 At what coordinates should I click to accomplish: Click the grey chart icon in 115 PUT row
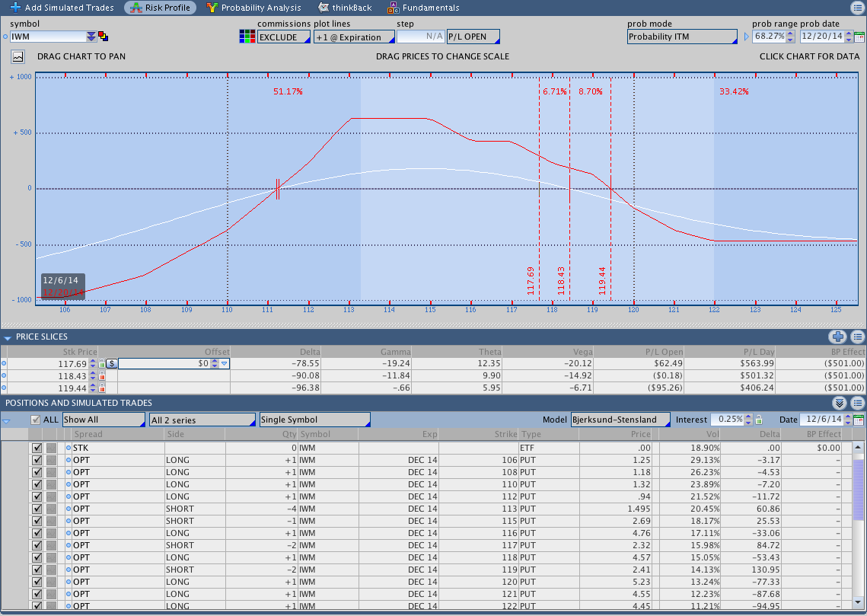coord(52,520)
